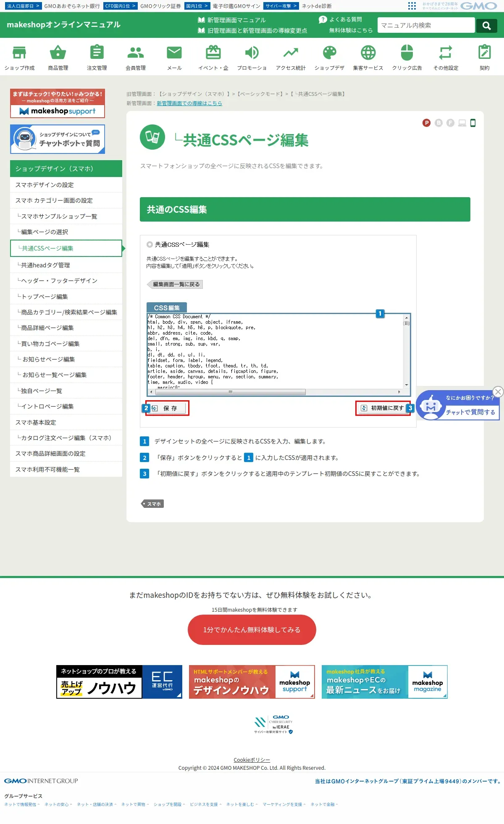
Task: Close the chatbot help popup
Action: coord(498,391)
